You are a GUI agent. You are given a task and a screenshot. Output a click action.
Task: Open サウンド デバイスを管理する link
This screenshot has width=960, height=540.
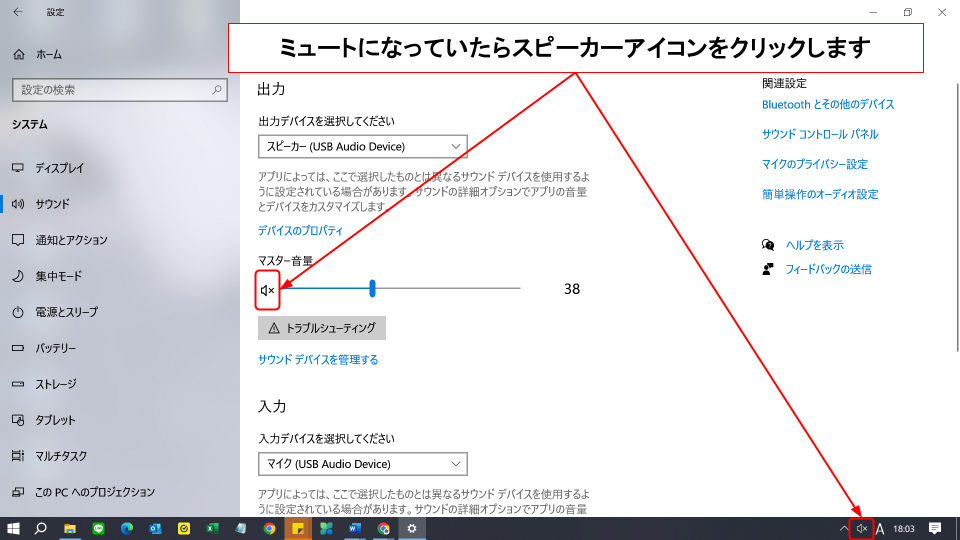(x=318, y=360)
